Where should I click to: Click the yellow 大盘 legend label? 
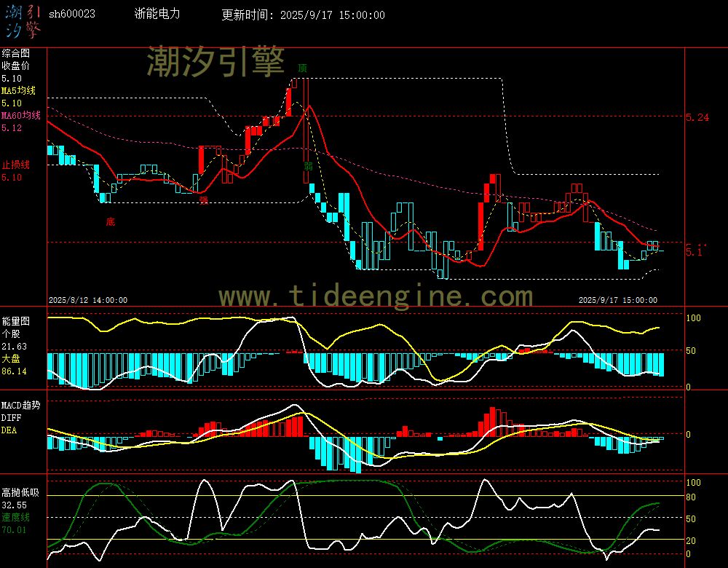pos(11,358)
